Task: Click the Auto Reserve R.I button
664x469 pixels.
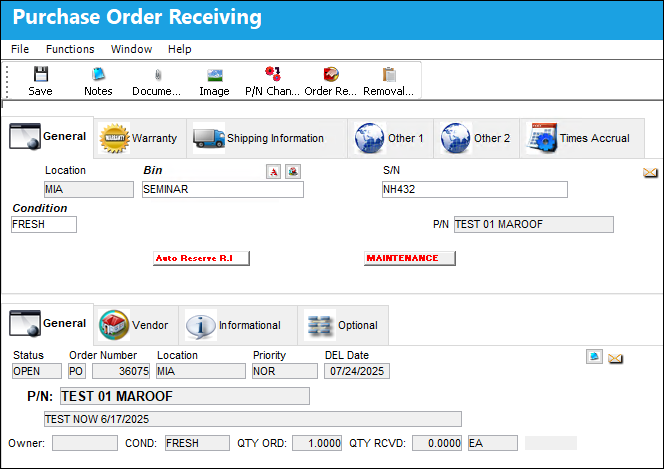Action: (x=201, y=258)
